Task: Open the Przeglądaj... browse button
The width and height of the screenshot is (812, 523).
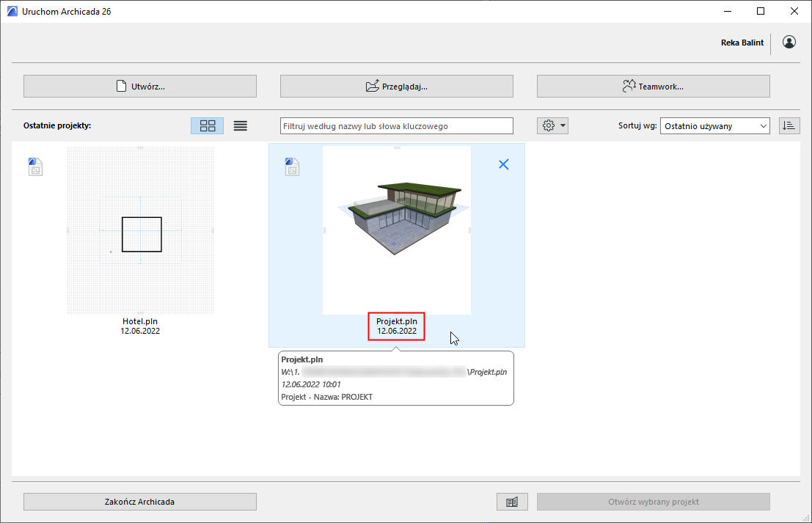Action: 397,86
